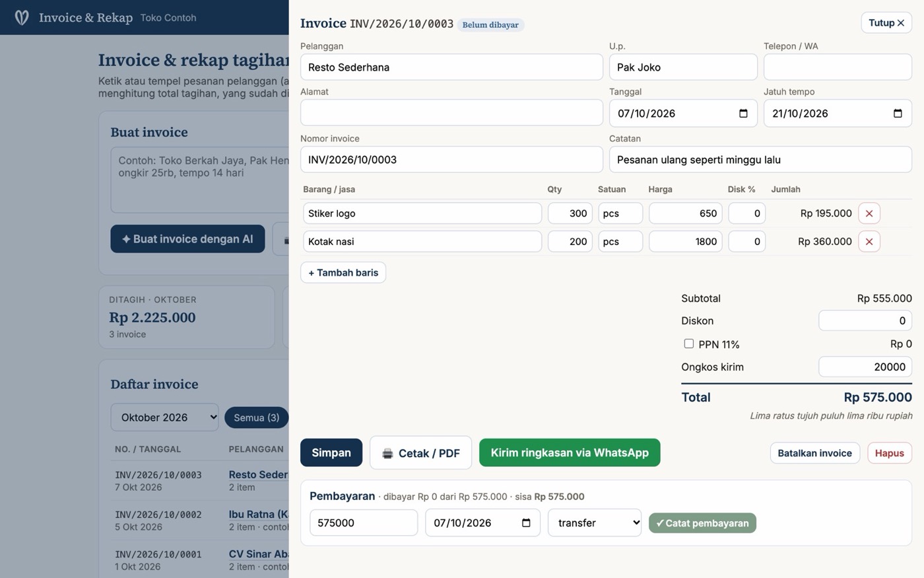Click the Hapus button
This screenshot has height=578, width=924.
(x=890, y=452)
